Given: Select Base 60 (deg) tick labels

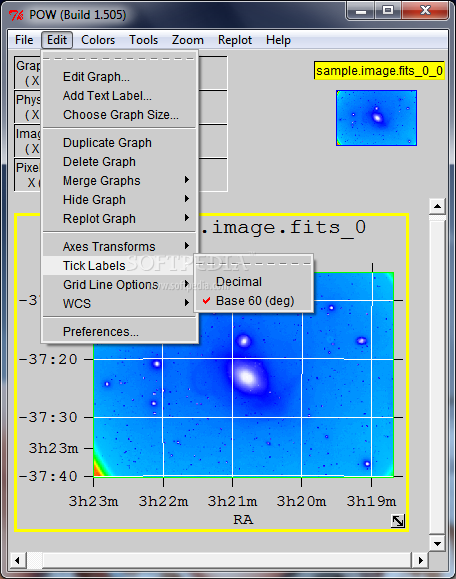Looking at the screenshot, I should point(254,301).
